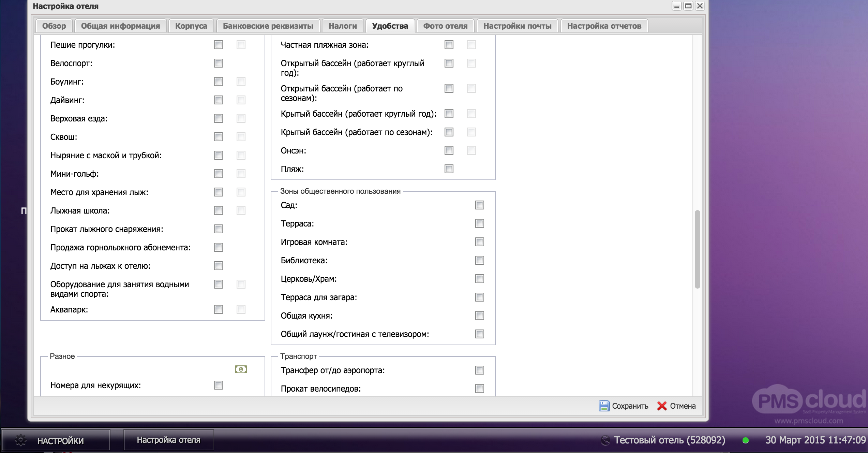The image size is (868, 453).
Task: Click the money banknote icon in Разное
Action: [x=241, y=369]
